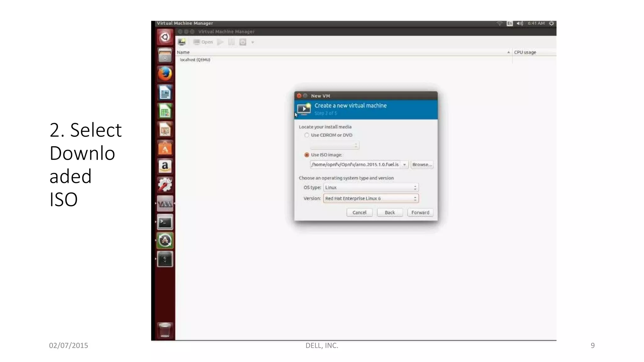Click the Create new virtual machine toolbar icon
Screen dimensions: 644x362
pos(182,42)
